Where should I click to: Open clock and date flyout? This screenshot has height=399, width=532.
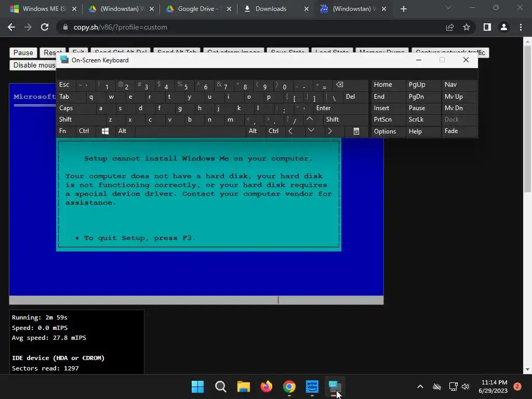(x=494, y=387)
